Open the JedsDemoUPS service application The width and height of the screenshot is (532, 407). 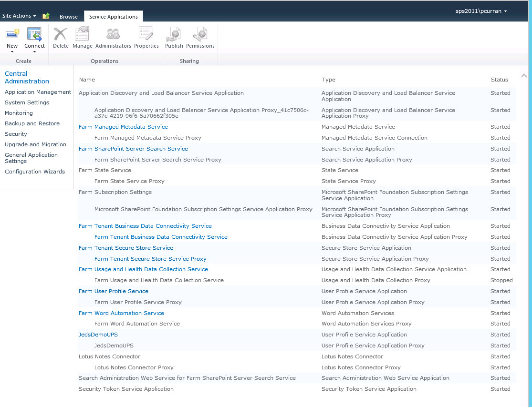tap(98, 334)
